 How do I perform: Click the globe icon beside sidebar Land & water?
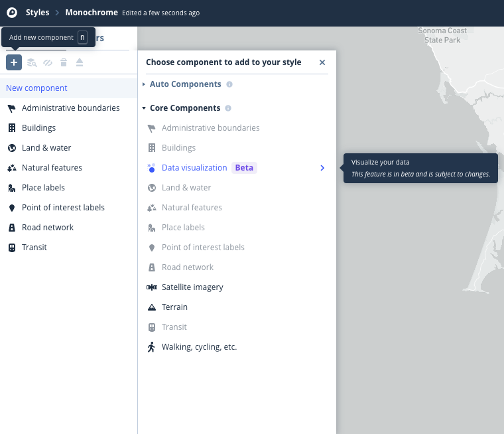pyautogui.click(x=12, y=148)
